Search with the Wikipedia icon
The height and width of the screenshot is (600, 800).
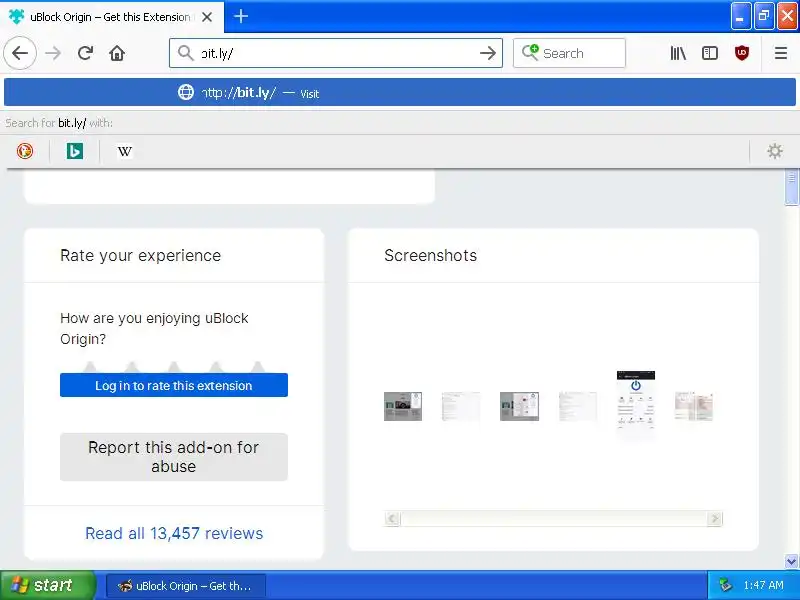[124, 152]
